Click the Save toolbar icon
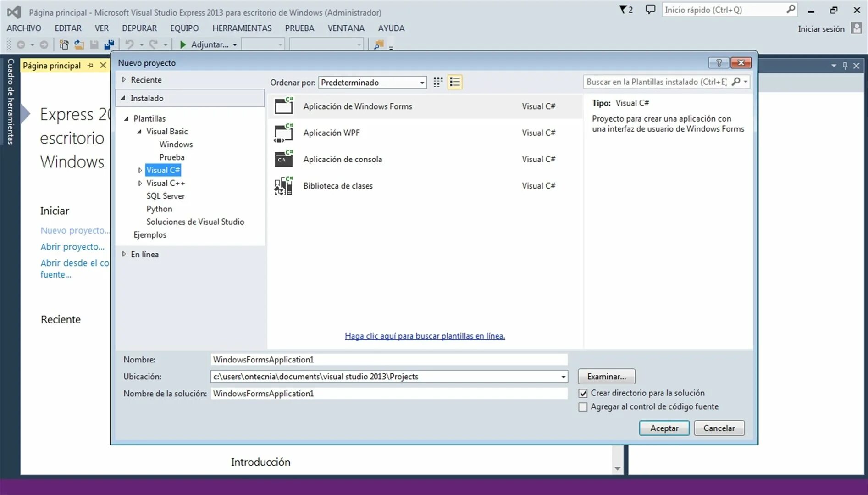 pyautogui.click(x=94, y=44)
